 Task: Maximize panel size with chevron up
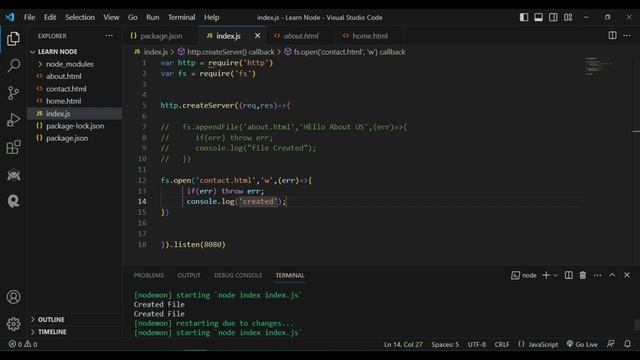coord(612,276)
